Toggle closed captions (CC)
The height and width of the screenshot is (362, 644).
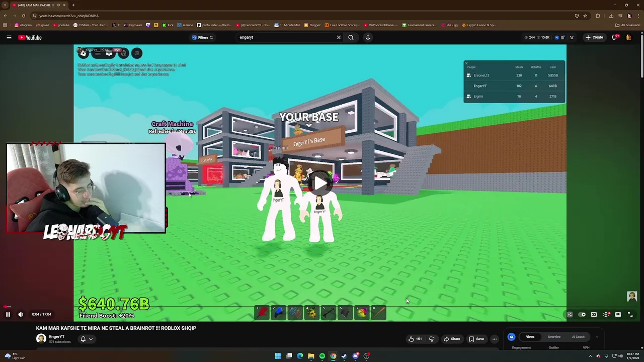pyautogui.click(x=594, y=314)
